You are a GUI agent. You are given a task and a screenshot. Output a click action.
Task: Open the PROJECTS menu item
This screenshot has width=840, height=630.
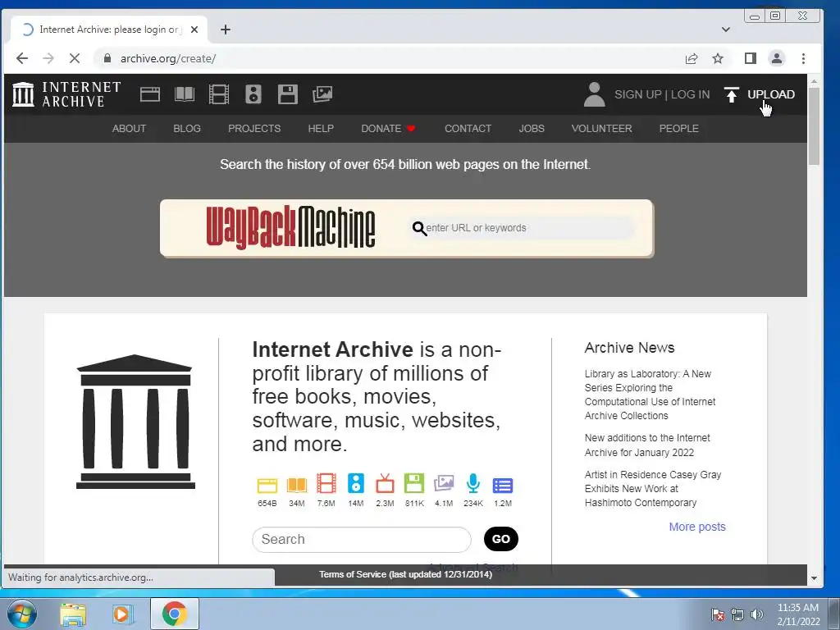254,129
